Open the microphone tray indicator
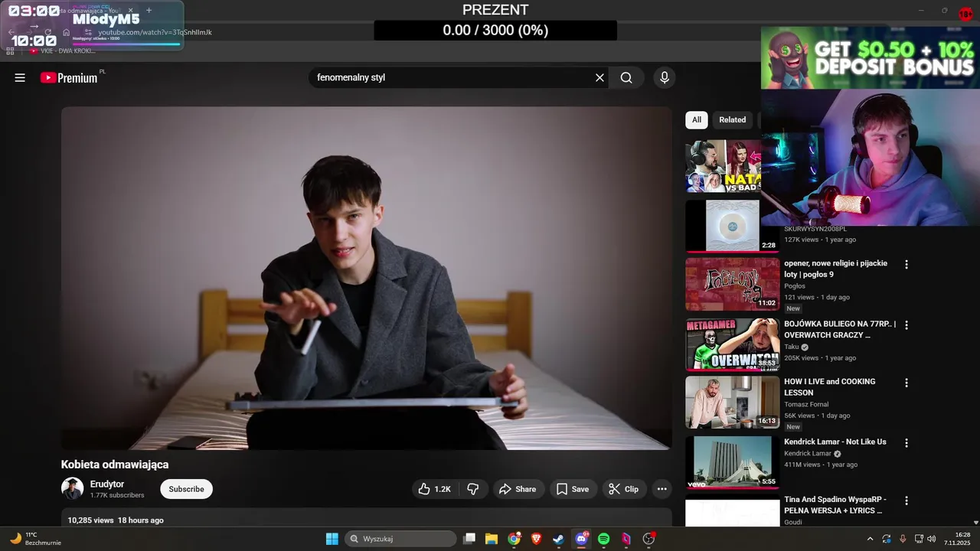 pyautogui.click(x=903, y=539)
